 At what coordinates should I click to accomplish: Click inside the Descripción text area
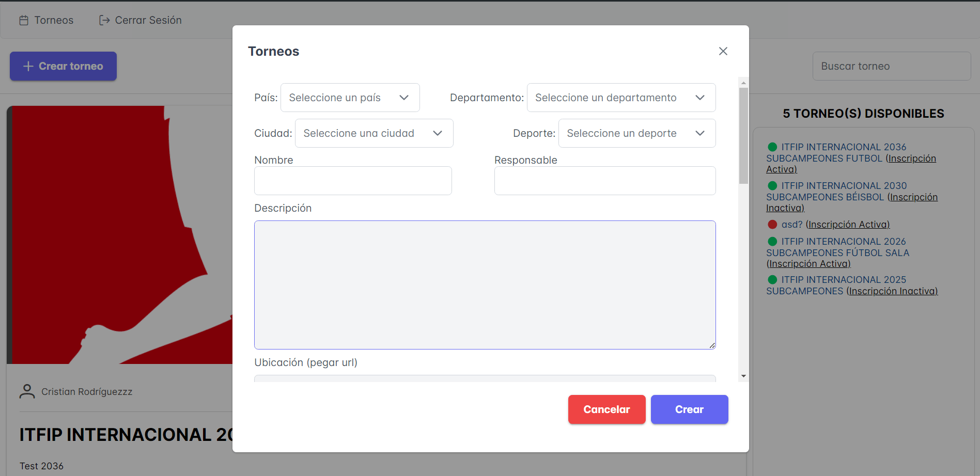(485, 285)
